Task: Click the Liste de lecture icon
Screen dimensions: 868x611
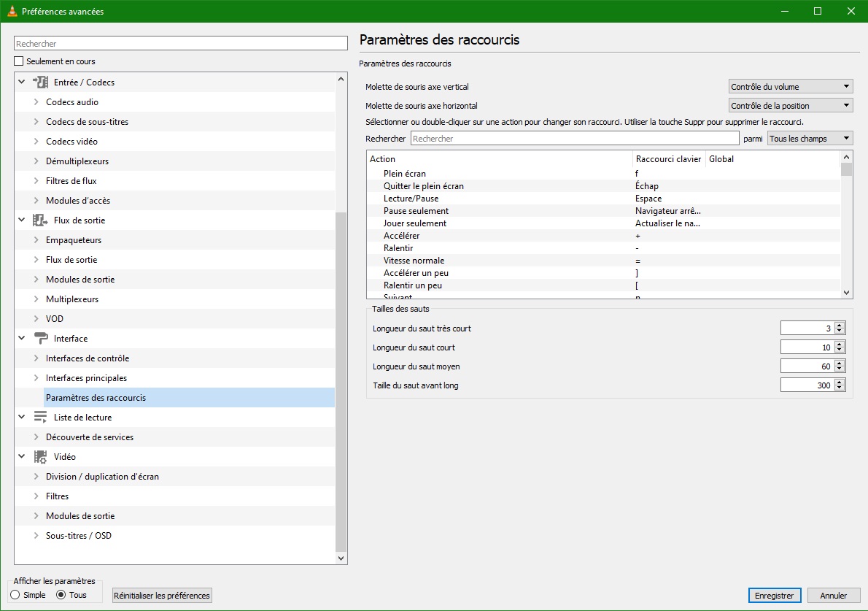Action: click(40, 418)
